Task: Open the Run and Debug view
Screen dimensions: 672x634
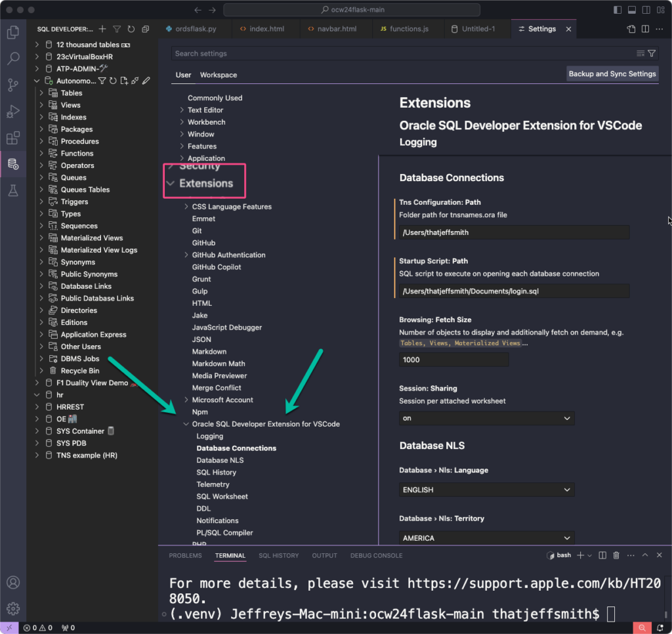Action: 13,112
